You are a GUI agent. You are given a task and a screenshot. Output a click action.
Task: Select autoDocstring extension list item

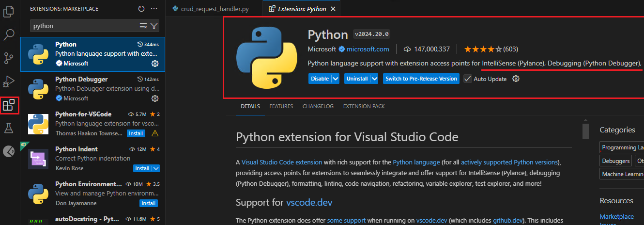click(x=92, y=219)
